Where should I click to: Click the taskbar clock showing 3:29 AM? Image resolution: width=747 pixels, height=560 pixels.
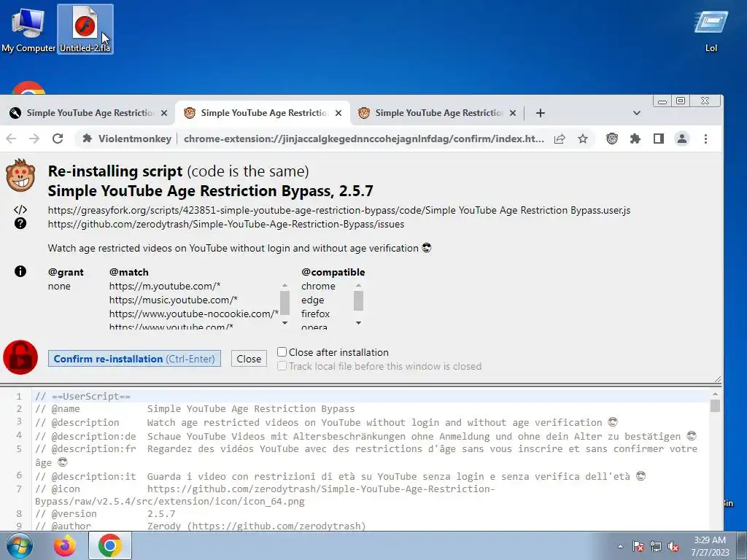click(x=710, y=546)
